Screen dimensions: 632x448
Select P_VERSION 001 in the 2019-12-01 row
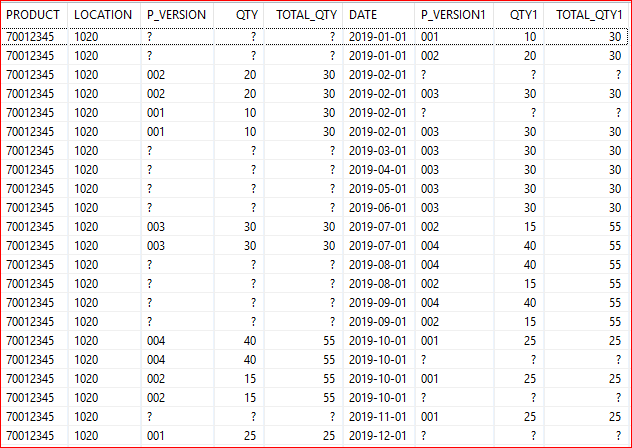tap(156, 435)
